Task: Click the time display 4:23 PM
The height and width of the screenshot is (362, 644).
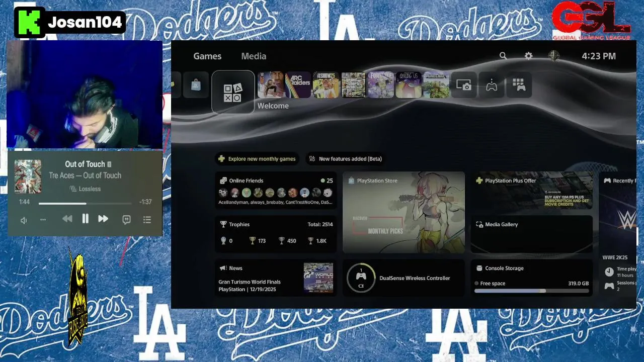Action: 599,56
